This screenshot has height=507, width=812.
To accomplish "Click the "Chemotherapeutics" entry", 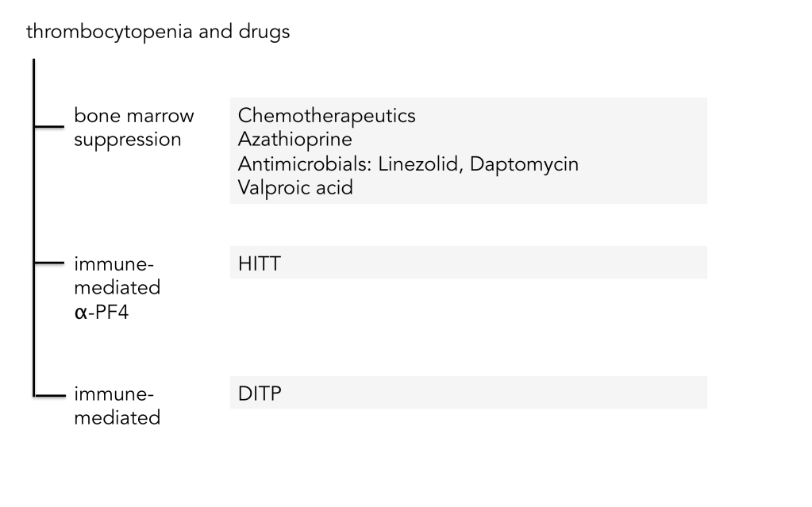I will 326,116.
